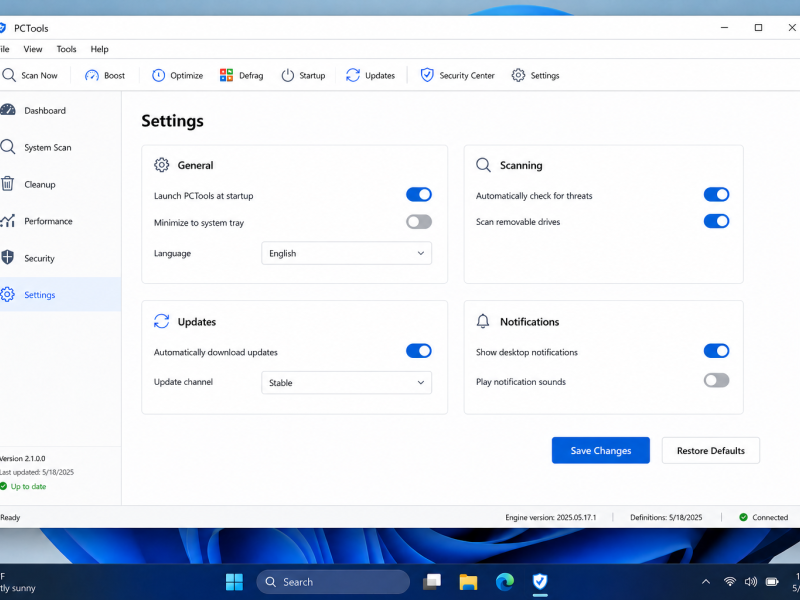The image size is (800, 600).
Task: Click the Defrag colored squares icon
Action: (x=227, y=76)
